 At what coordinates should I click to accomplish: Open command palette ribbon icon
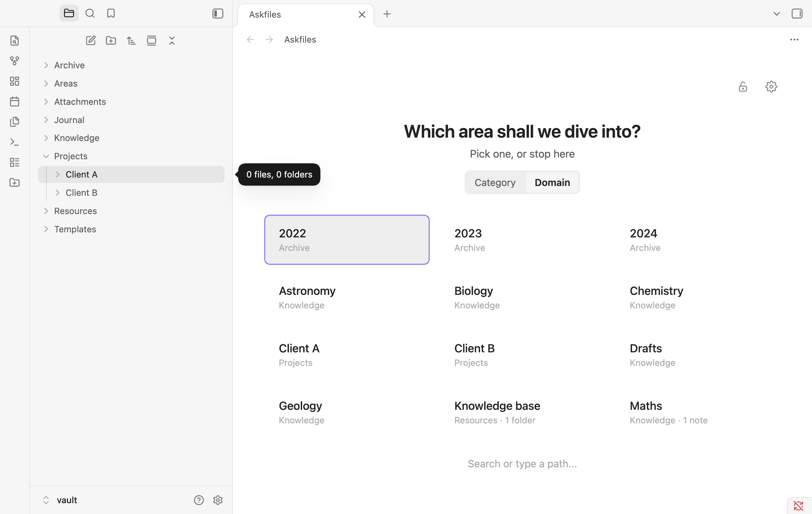click(x=15, y=142)
